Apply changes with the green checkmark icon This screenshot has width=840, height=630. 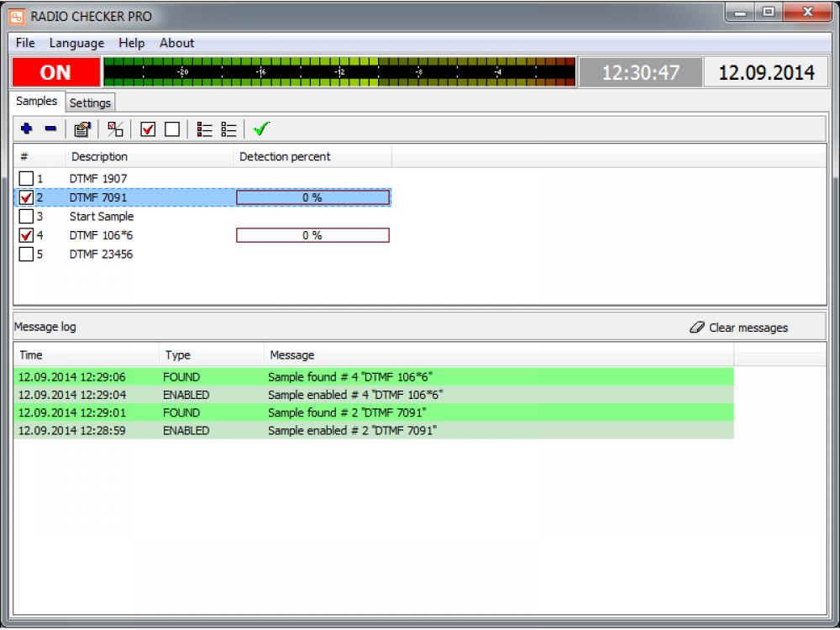point(261,129)
